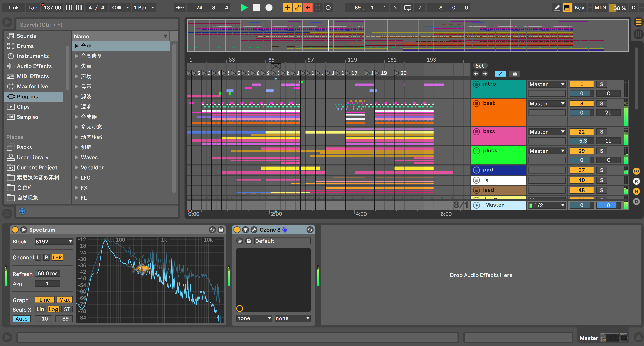Deactivate the bass track with its 22 activator
The width and height of the screenshot is (644, 346).
pos(582,132)
